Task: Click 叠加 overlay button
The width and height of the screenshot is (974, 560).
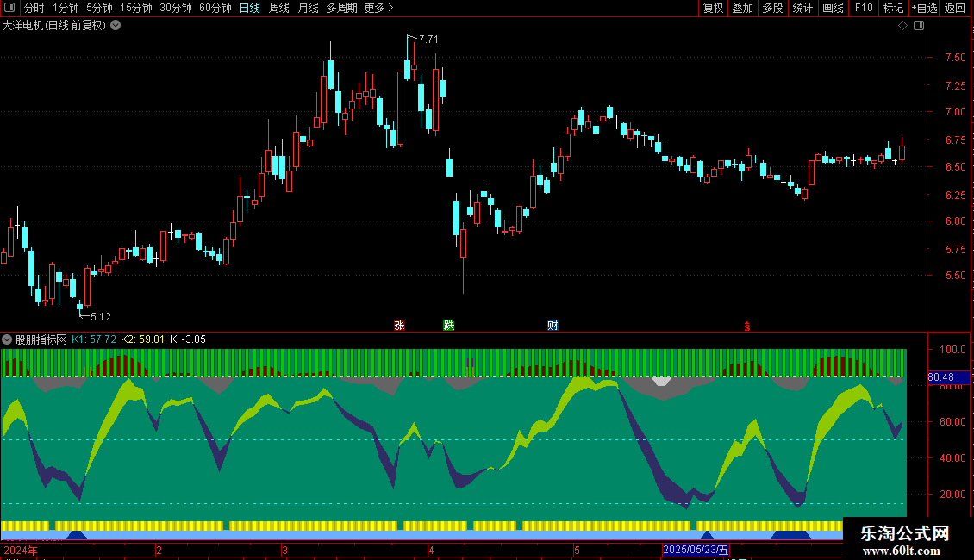Action: click(742, 8)
